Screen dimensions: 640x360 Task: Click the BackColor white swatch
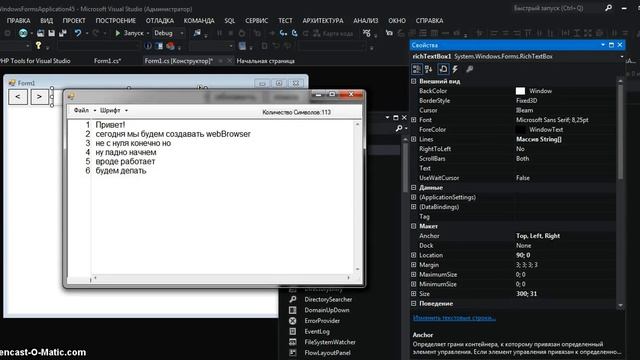[x=520, y=91]
